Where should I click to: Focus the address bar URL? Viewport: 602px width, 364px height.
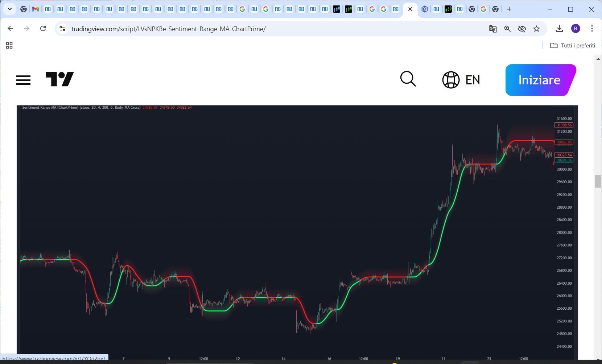pos(169,29)
